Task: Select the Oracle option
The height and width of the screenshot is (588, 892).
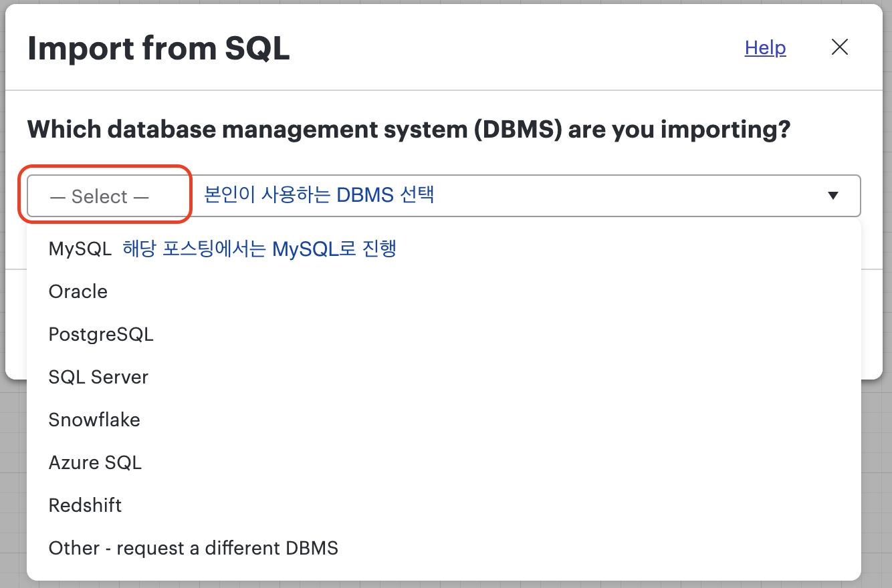Action: coord(443,291)
